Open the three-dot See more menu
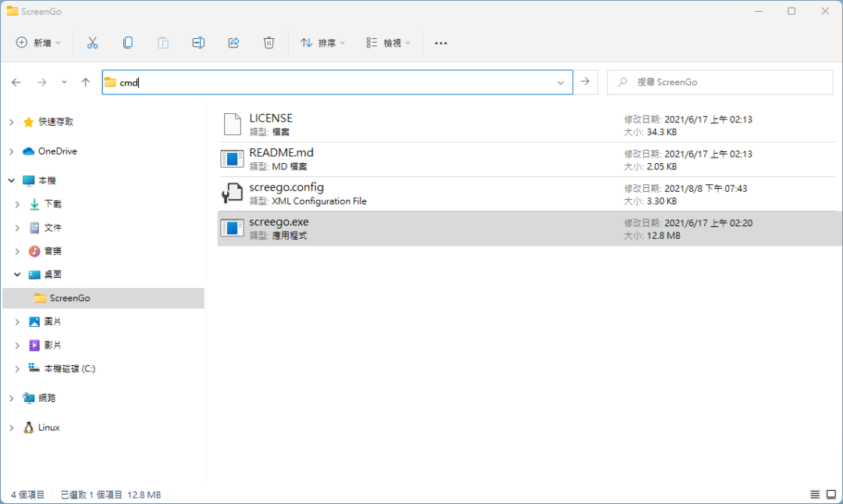Image resolution: width=843 pixels, height=504 pixels. [441, 43]
